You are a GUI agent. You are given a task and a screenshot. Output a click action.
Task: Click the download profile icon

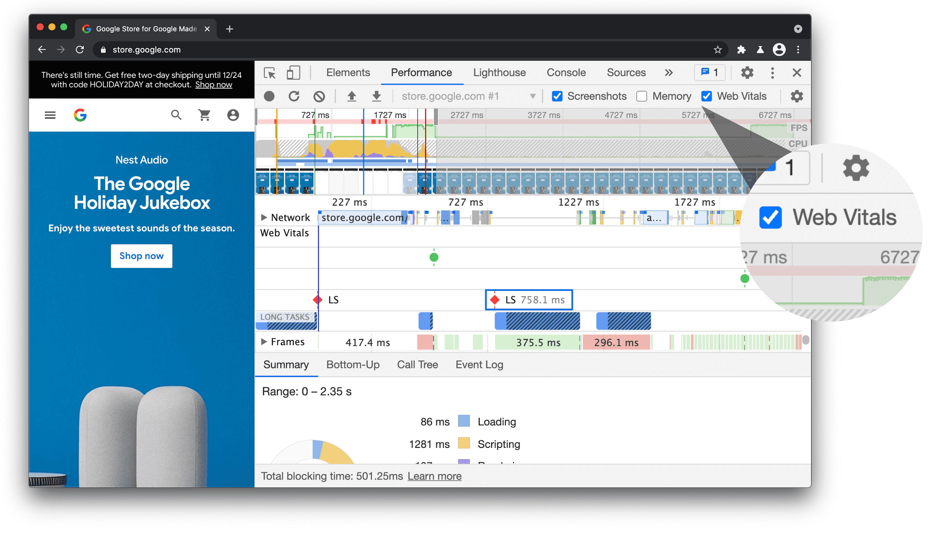(x=376, y=95)
